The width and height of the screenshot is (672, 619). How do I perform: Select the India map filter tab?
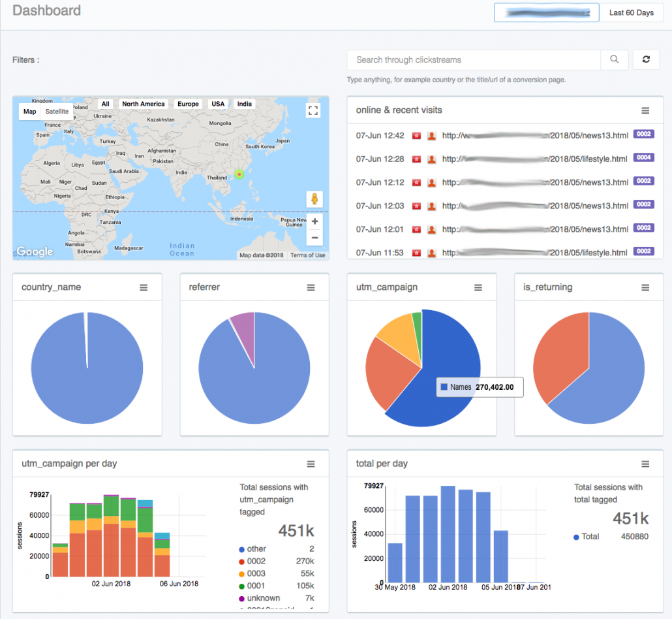(x=244, y=103)
